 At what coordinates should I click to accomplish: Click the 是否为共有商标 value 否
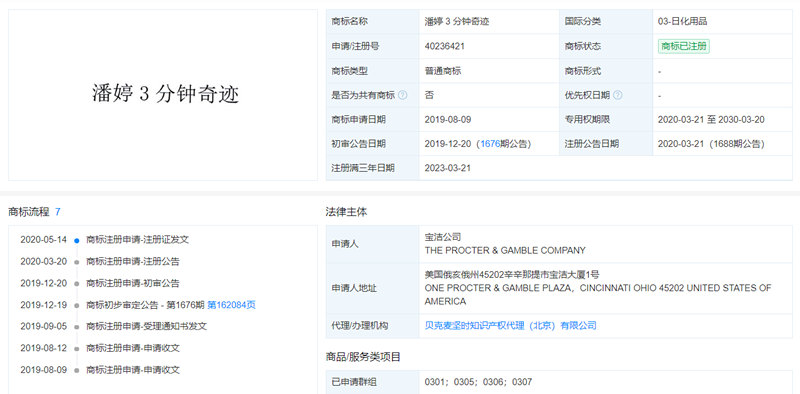pos(429,95)
